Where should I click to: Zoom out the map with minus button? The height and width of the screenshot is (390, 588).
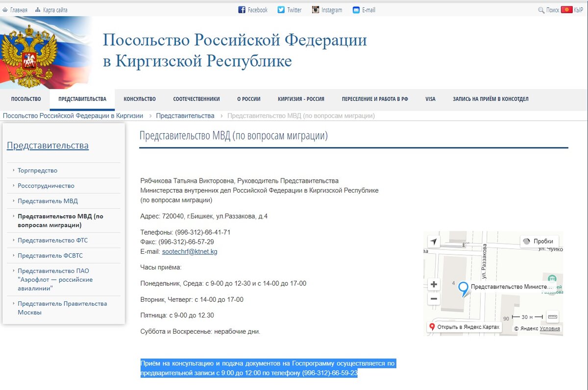(434, 298)
